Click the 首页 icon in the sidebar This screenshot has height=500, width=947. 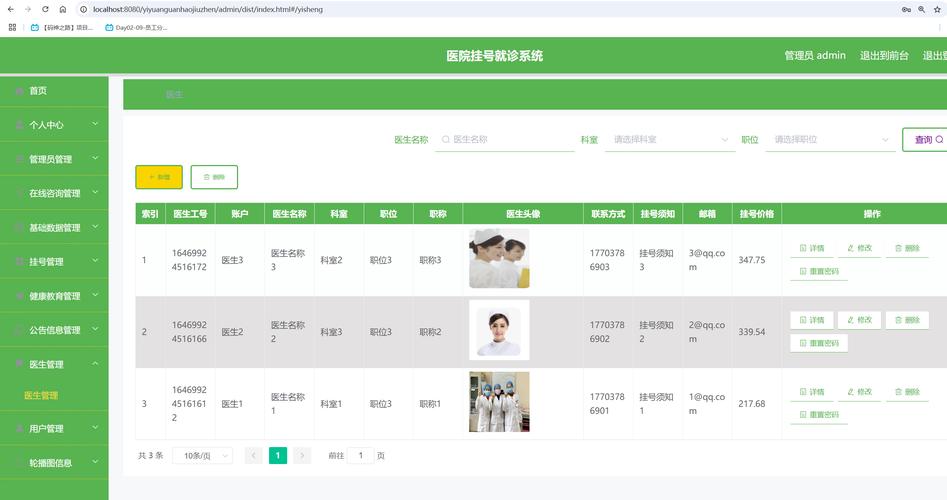[19, 91]
